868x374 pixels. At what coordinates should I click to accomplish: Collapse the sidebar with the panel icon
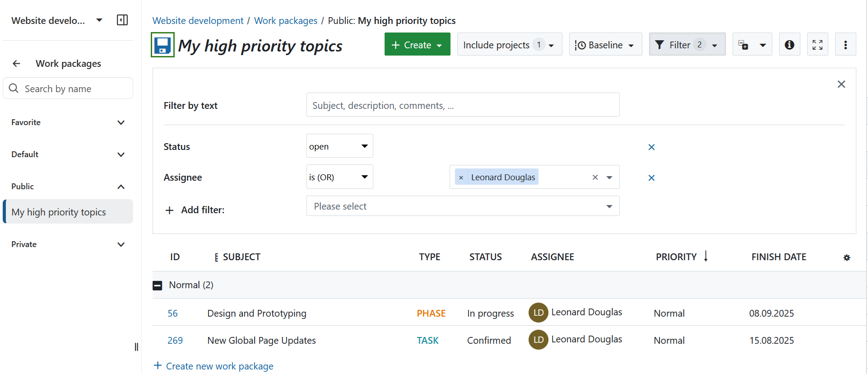[122, 20]
